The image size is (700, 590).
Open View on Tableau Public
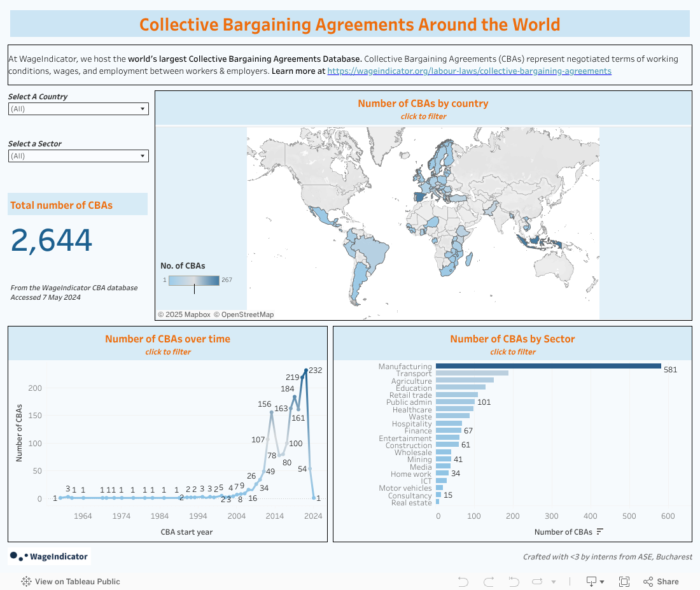point(71,581)
